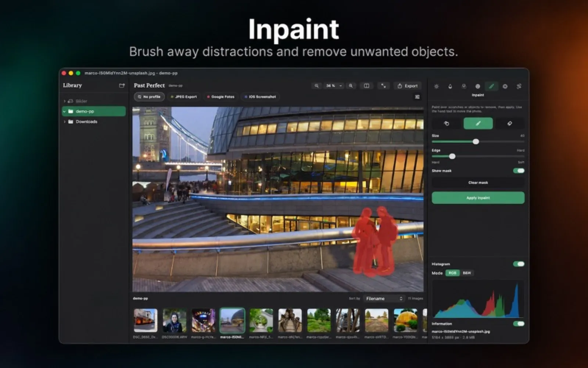Click the Clear mask button
Viewport: 588px width, 368px height.
[x=478, y=183]
